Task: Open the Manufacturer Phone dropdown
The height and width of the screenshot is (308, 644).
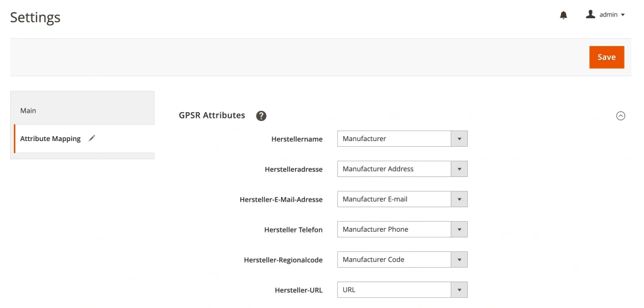Action: 402,229
